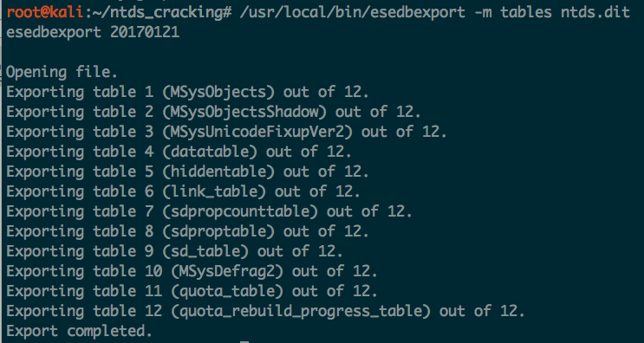The image size is (644, 343).
Task: Click the hiddentable export line
Action: pos(188,171)
